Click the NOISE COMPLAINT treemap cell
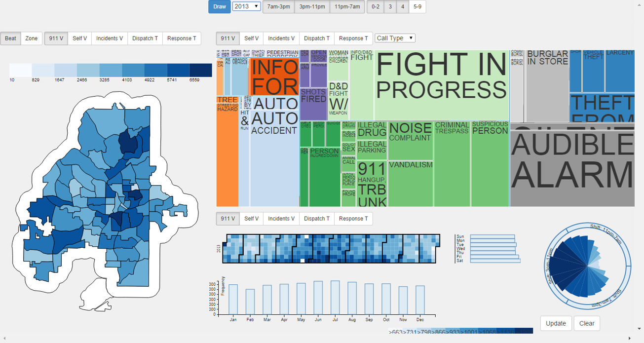Viewport: 644px width, 343px height. [x=410, y=140]
